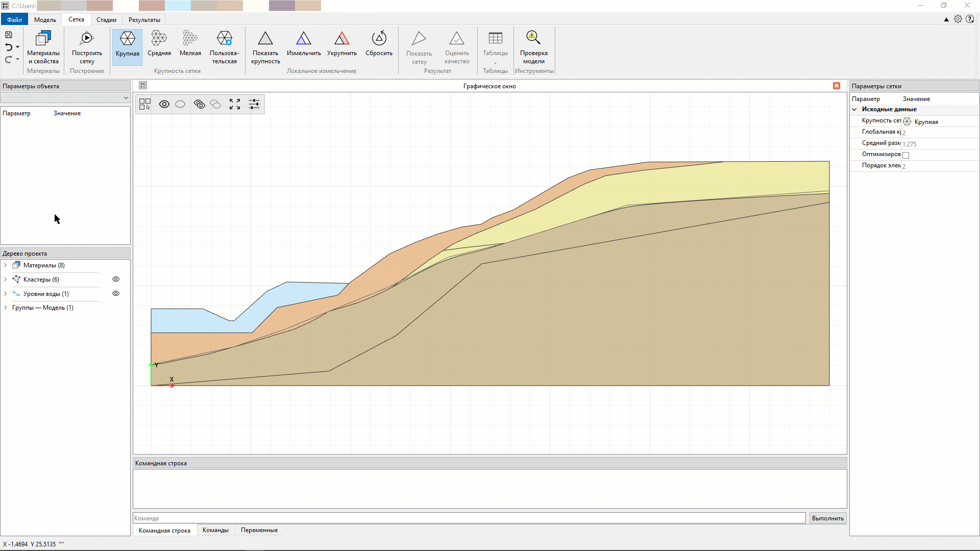This screenshot has height=551, width=980.
Task: Open the object parameters dropdown
Action: [126, 98]
